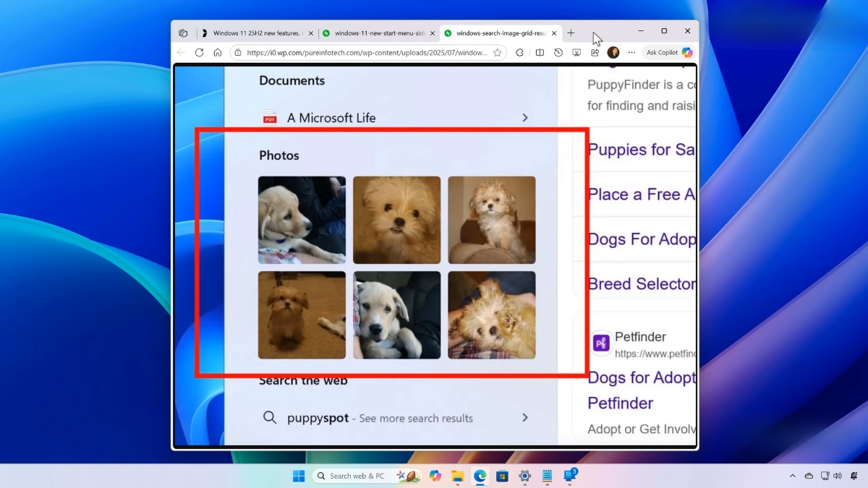Open Microsoft Store from the taskbar
Screen dimensions: 868x488
[502, 476]
